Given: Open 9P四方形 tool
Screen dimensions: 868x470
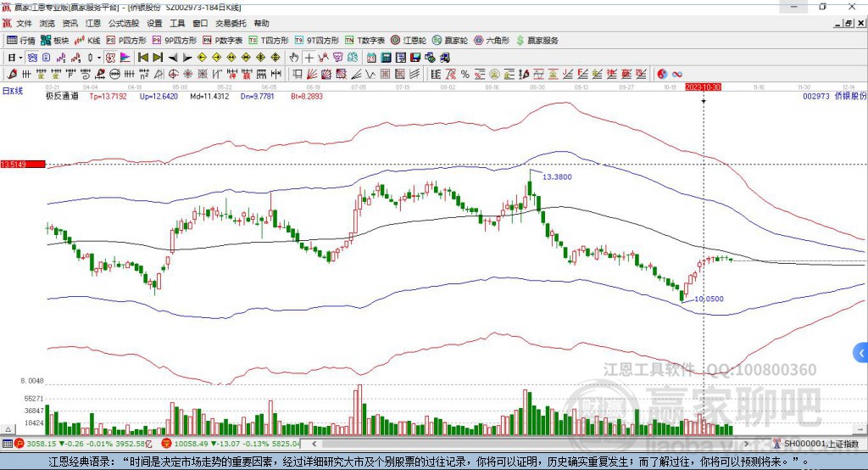Looking at the screenshot, I should point(175,41).
